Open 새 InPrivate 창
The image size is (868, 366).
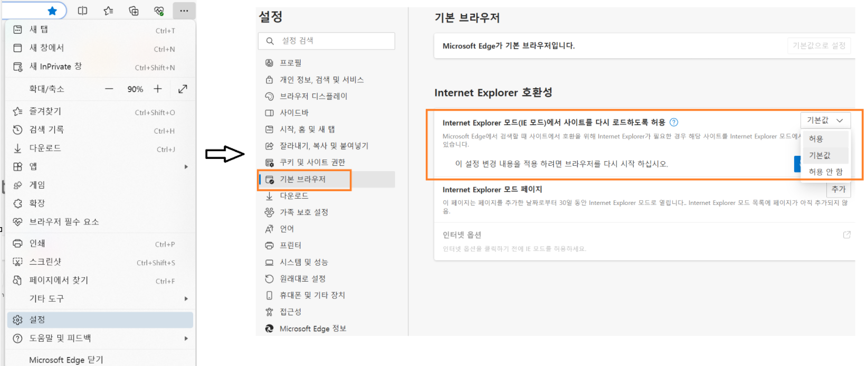point(100,67)
